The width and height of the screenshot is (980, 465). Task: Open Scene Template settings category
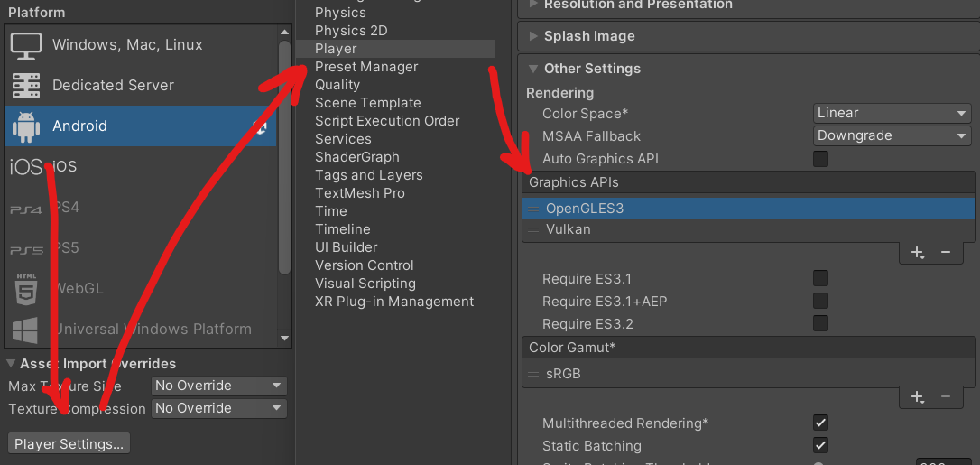[x=368, y=103]
